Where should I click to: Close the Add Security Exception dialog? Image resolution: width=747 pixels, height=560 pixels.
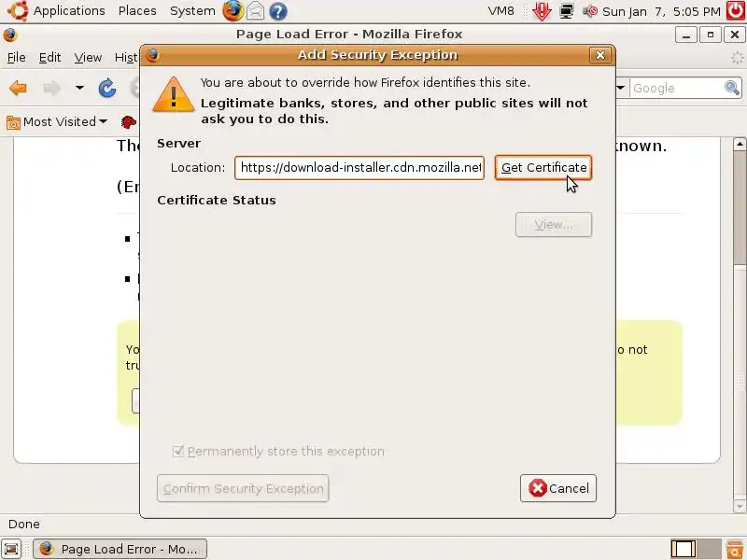pos(600,55)
